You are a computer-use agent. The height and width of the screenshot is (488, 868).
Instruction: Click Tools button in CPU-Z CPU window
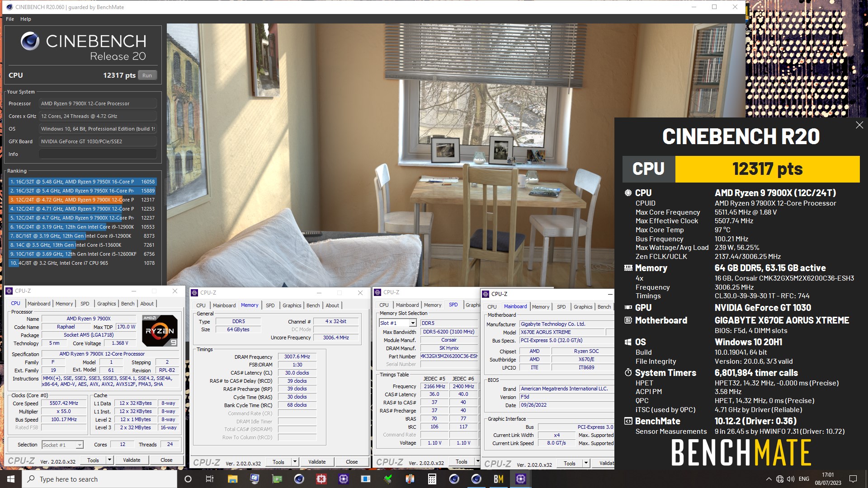pos(93,460)
